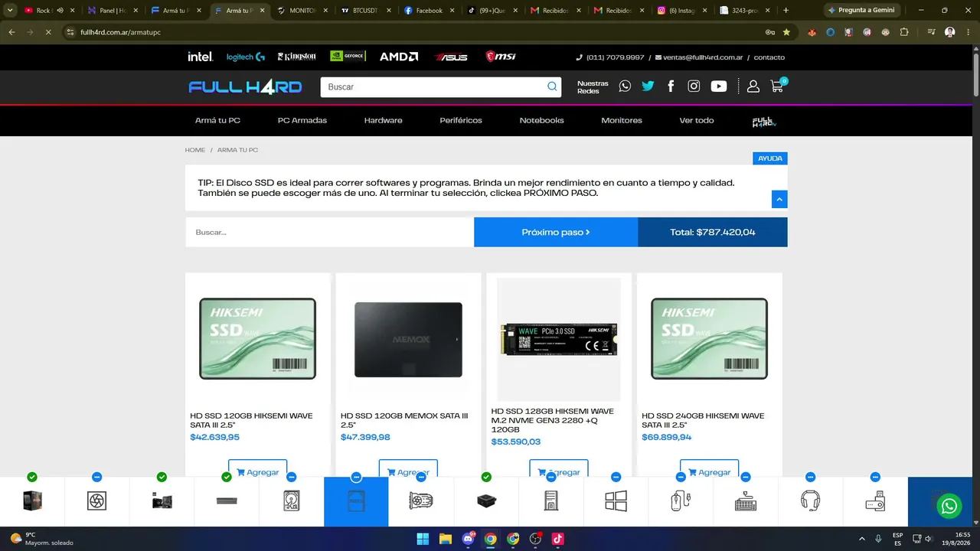Click Pregunta a Gemini button

tap(861, 10)
